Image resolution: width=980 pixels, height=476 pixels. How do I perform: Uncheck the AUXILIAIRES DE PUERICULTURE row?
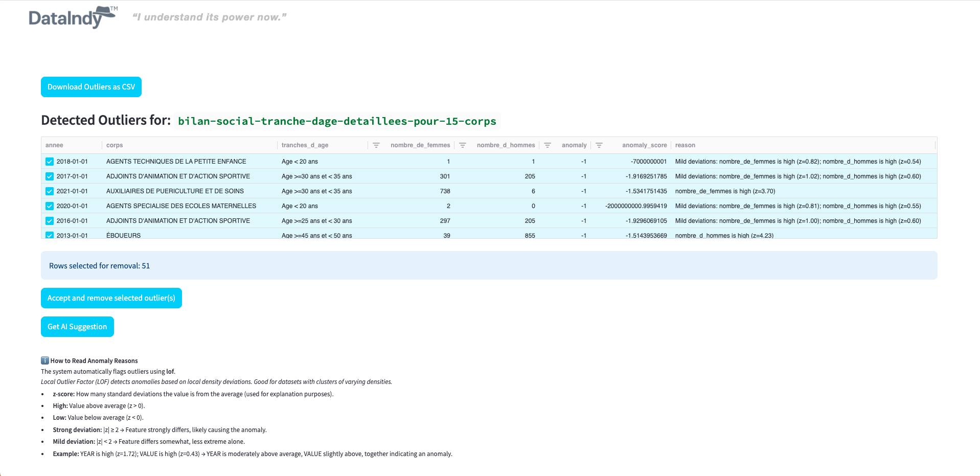(x=49, y=191)
